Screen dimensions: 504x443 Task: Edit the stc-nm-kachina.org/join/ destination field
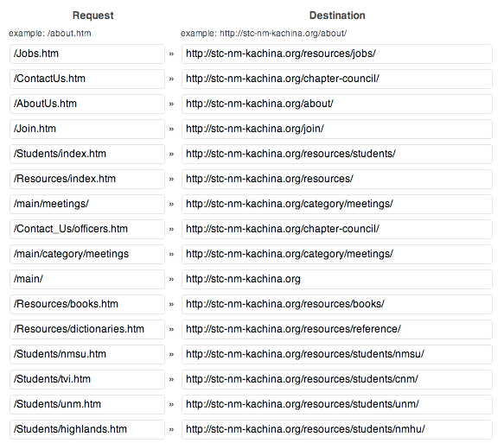pos(337,129)
